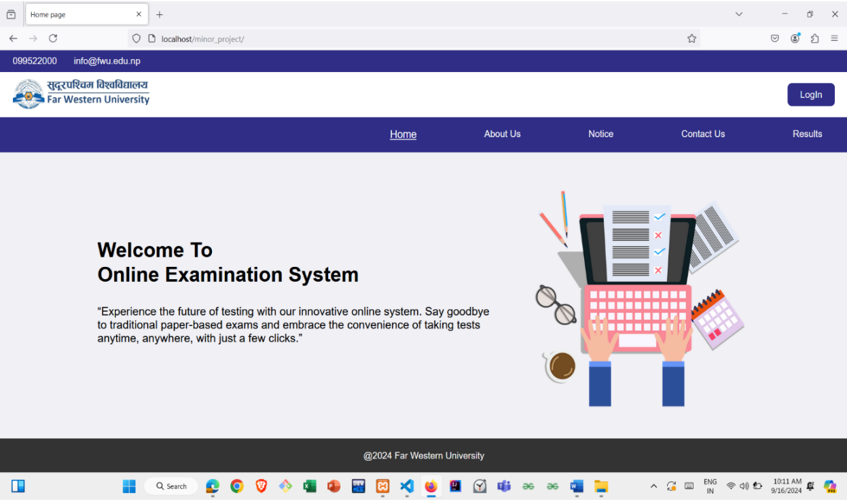The image size is (847, 504).
Task: Launch Microsoft Edge from the taskbar
Action: point(213,486)
